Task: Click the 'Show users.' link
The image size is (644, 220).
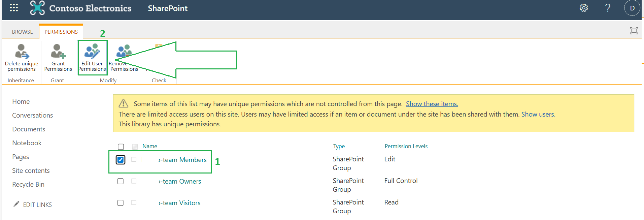Action: [x=538, y=114]
